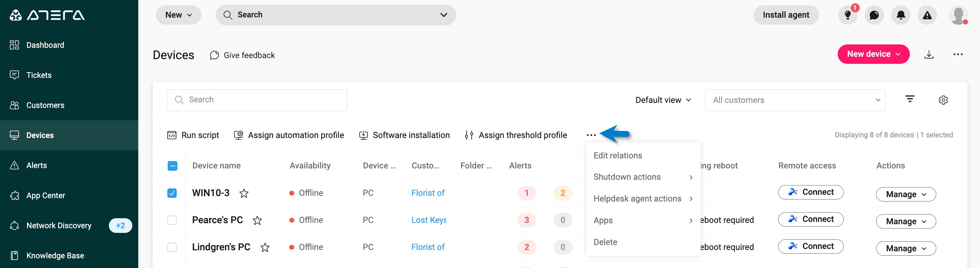Open Customers section in sidebar
The width and height of the screenshot is (980, 268).
coord(69,105)
